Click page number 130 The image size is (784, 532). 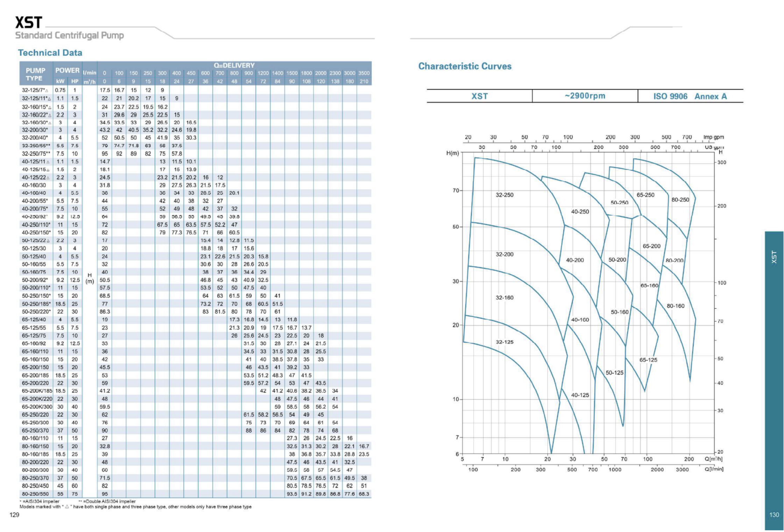[774, 515]
